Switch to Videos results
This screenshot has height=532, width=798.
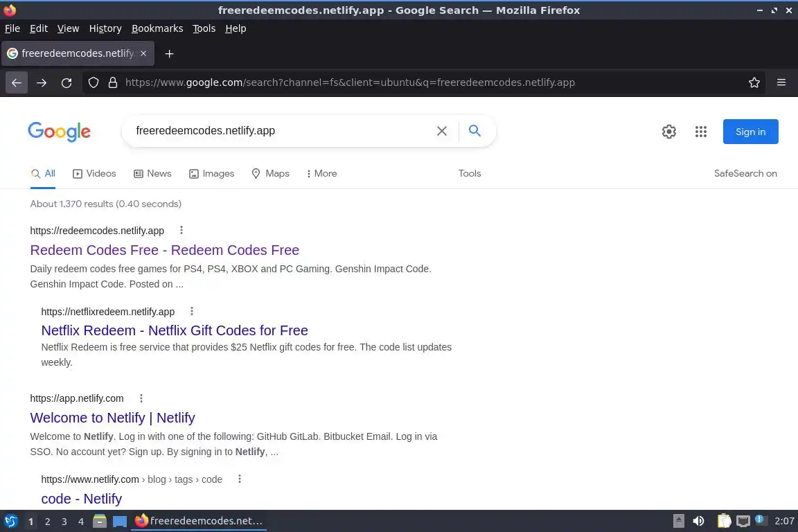pyautogui.click(x=94, y=174)
